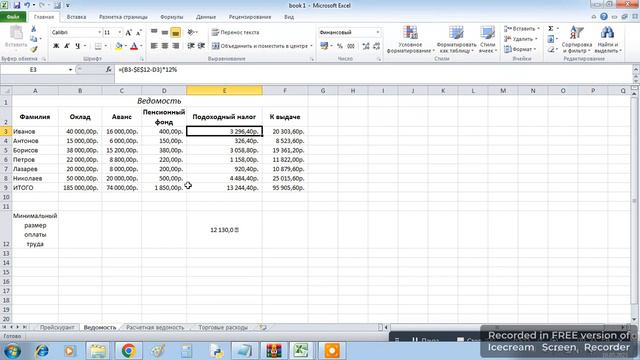Open the Windows Start menu
The width and height of the screenshot is (640, 360).
(12, 351)
